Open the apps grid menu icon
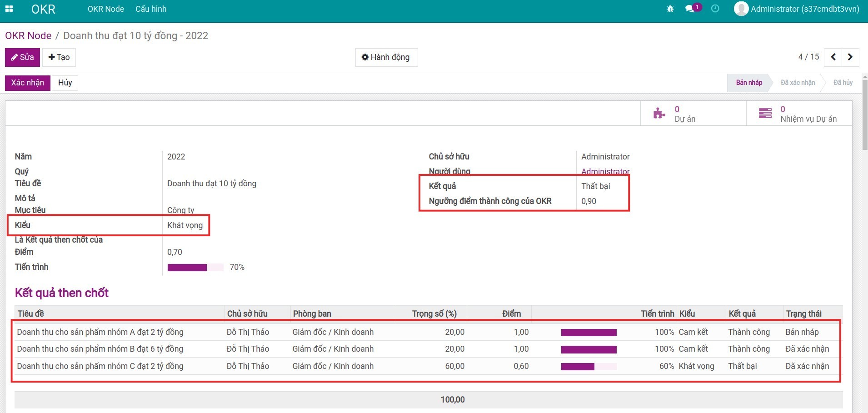This screenshot has height=413, width=868. (x=9, y=9)
